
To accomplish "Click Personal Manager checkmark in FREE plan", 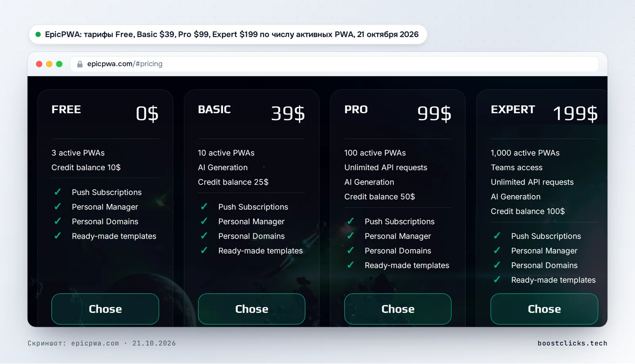I will tap(58, 207).
